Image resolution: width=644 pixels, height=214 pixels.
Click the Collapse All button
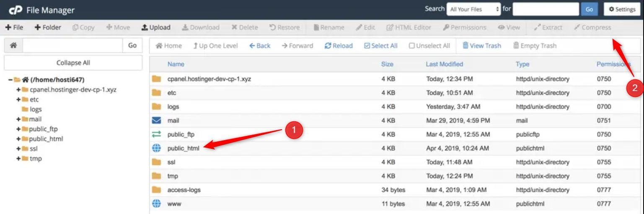(x=73, y=63)
